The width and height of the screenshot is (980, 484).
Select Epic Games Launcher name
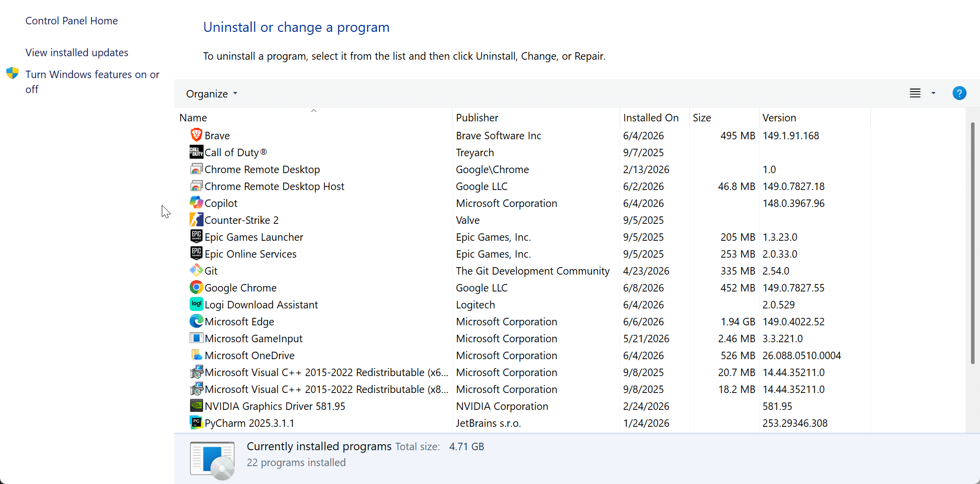254,237
